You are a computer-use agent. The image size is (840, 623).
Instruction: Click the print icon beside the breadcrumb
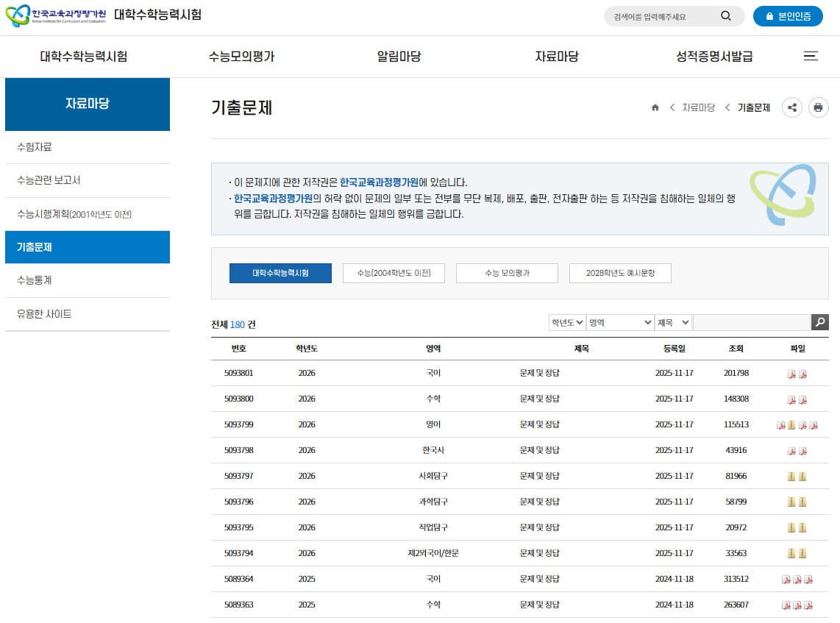pos(818,107)
